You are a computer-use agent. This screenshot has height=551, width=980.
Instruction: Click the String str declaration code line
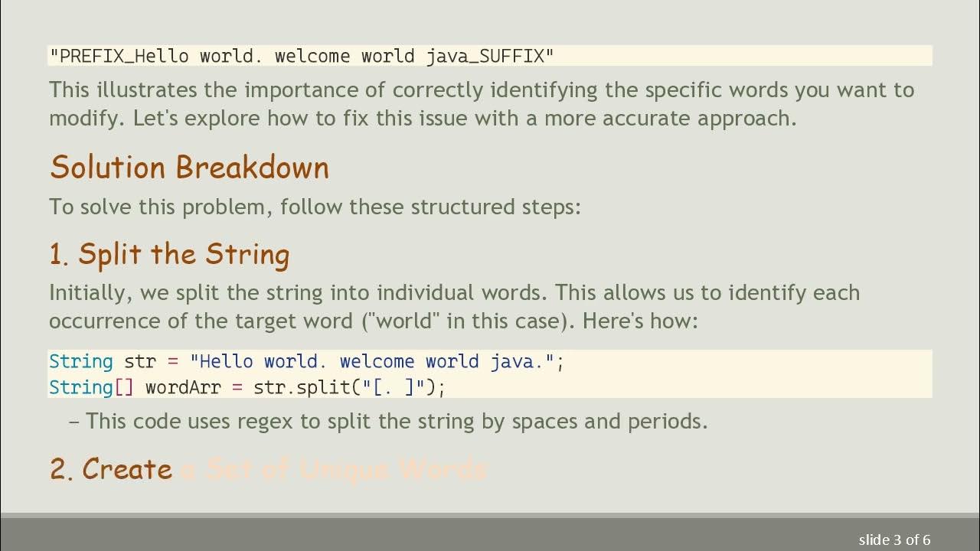pos(306,361)
